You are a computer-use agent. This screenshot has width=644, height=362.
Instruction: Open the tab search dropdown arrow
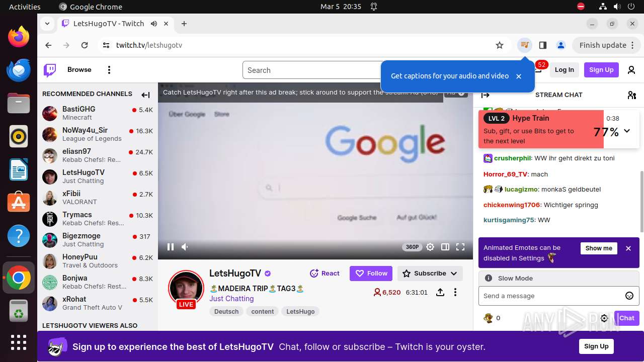(x=47, y=24)
